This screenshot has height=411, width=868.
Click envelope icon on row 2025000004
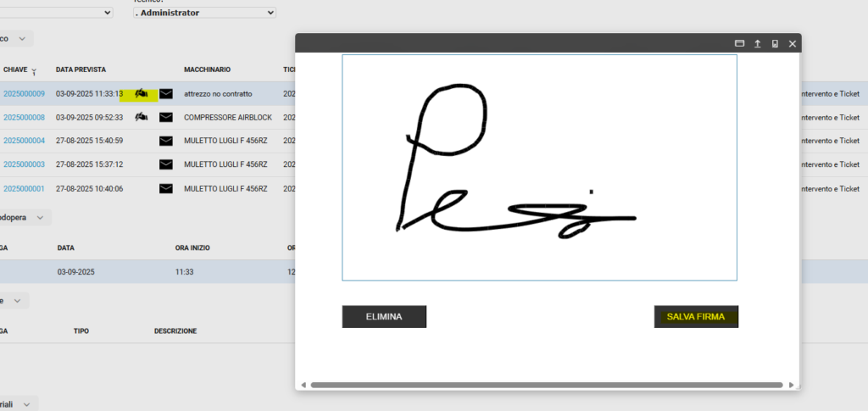[x=166, y=141]
